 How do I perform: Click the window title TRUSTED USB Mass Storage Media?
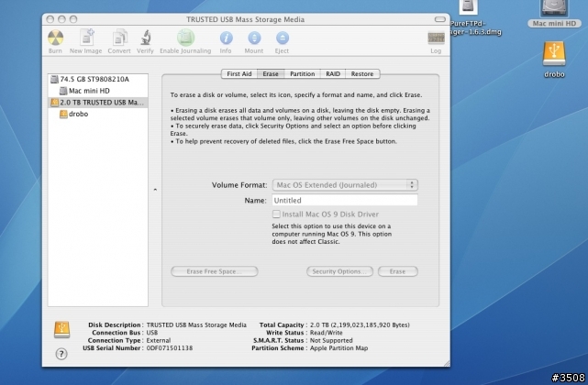click(245, 19)
